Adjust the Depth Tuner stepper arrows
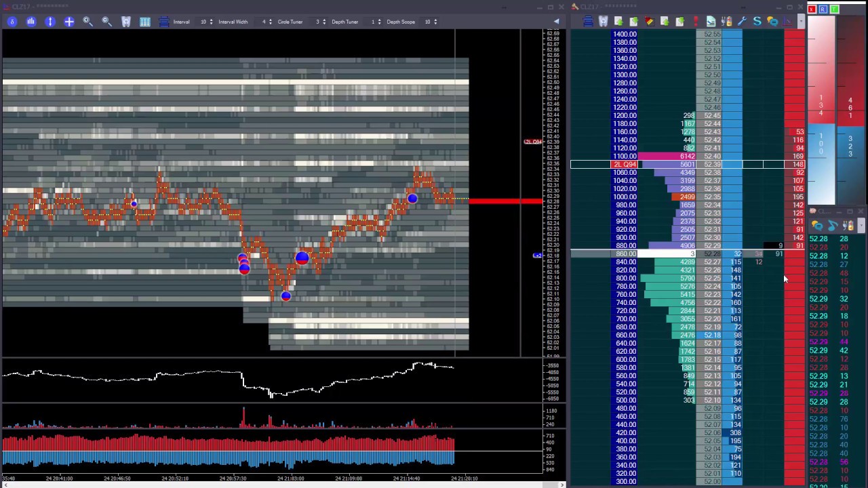Screen dimensions: 868x488 pyautogui.click(x=380, y=22)
